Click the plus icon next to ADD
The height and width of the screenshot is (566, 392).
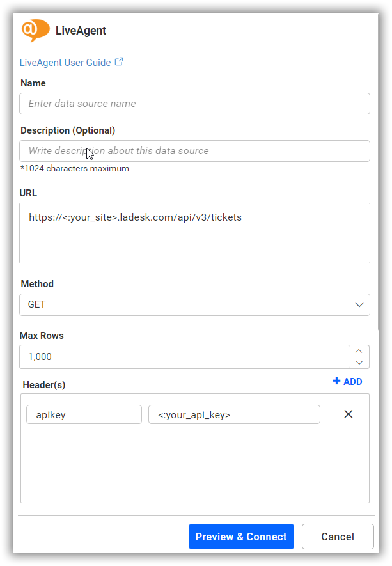point(336,381)
